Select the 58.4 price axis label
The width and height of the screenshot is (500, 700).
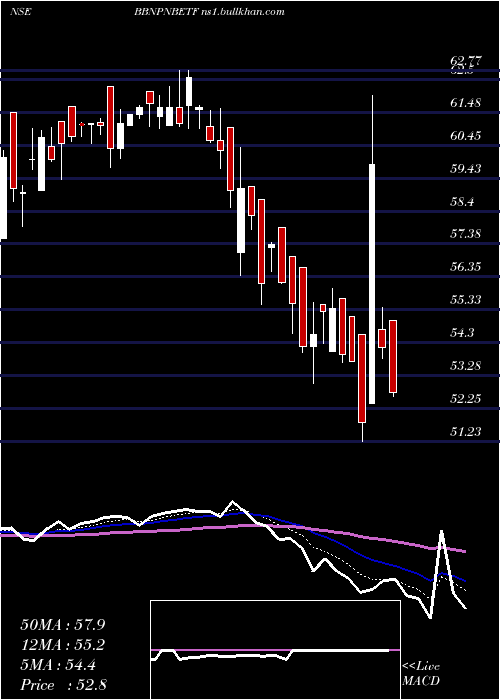462,202
